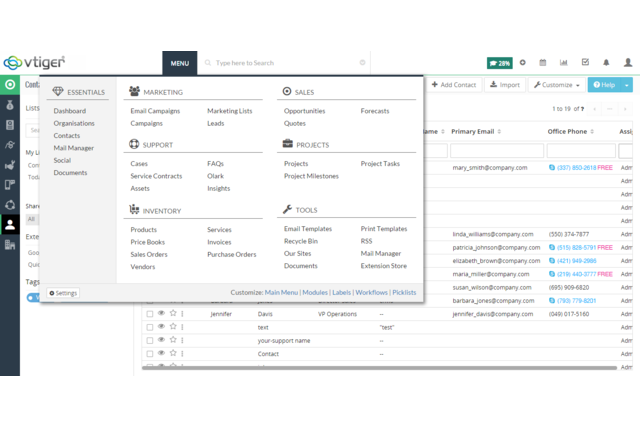Expand the Customize dropdown button
This screenshot has height=426, width=640.
(x=555, y=85)
